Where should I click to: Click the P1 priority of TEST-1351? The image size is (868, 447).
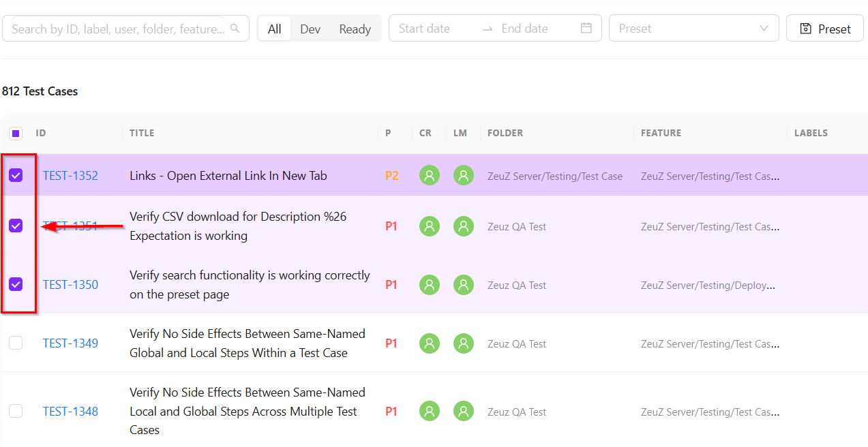point(391,226)
